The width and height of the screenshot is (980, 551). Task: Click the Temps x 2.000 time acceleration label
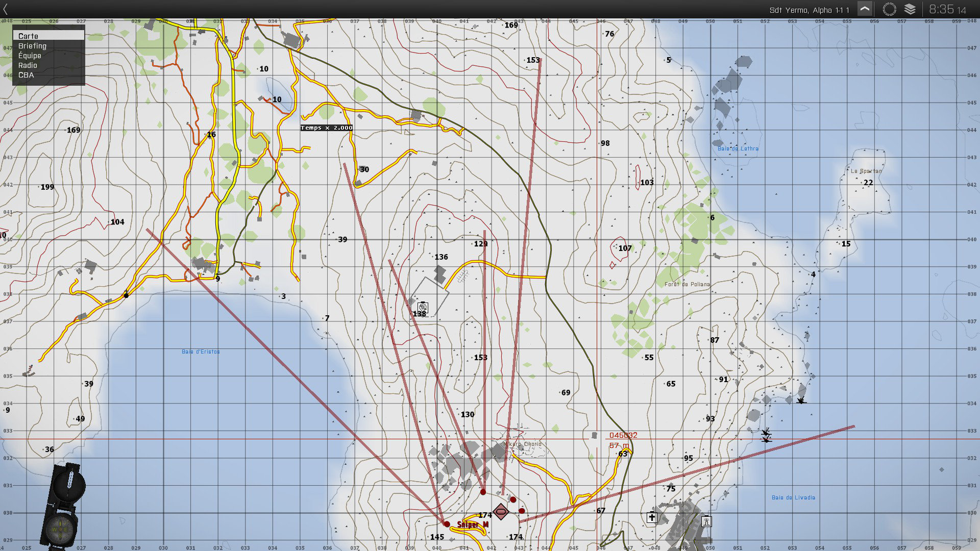point(326,128)
